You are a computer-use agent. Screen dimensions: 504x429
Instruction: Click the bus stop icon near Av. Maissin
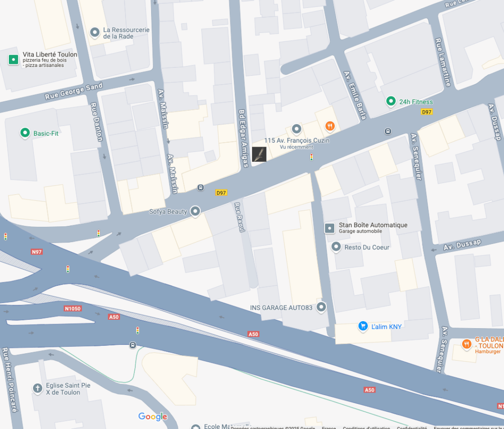click(x=201, y=187)
